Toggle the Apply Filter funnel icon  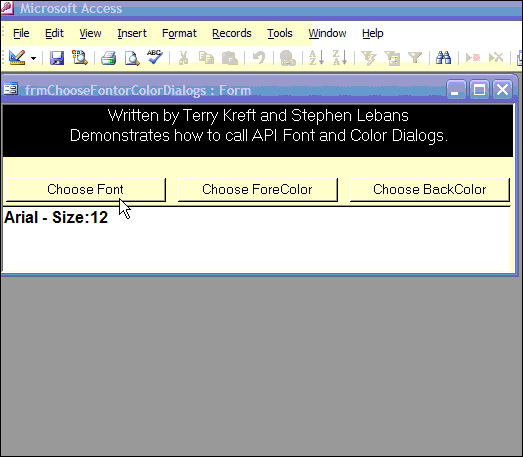[x=415, y=58]
